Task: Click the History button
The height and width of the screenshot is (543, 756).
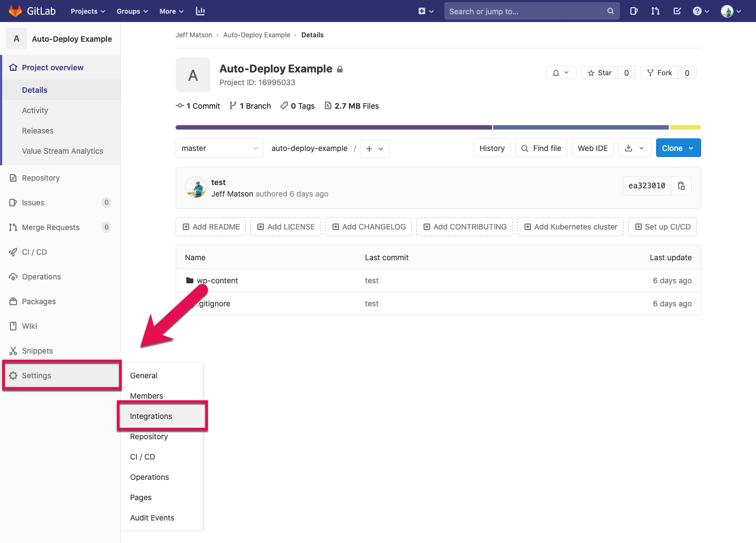Action: [492, 148]
